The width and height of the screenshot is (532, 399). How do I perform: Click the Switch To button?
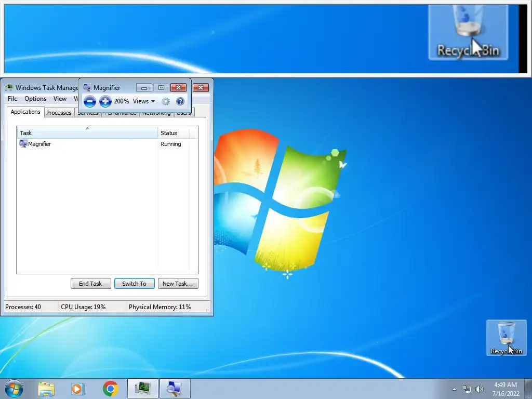(x=135, y=284)
